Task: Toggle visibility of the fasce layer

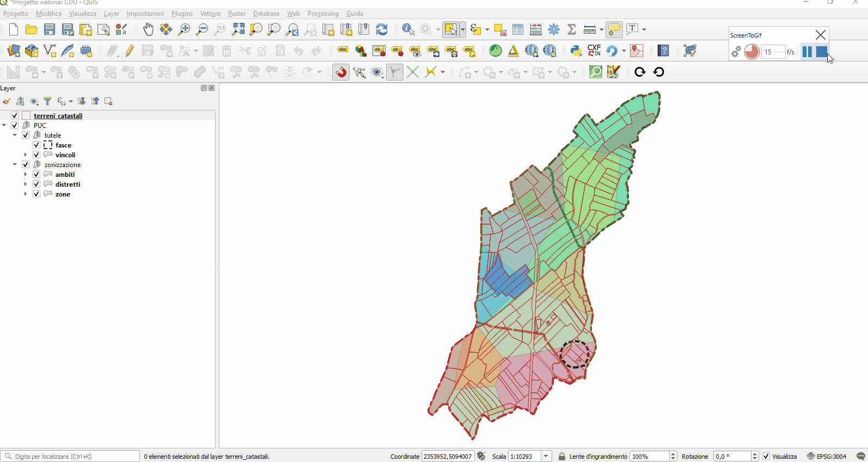Action: [x=36, y=145]
